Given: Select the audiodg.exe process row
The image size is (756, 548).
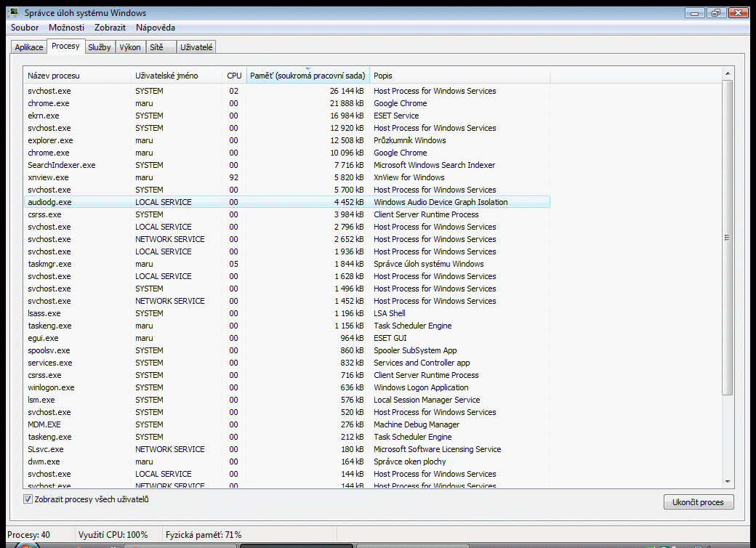Looking at the screenshot, I should 49,202.
